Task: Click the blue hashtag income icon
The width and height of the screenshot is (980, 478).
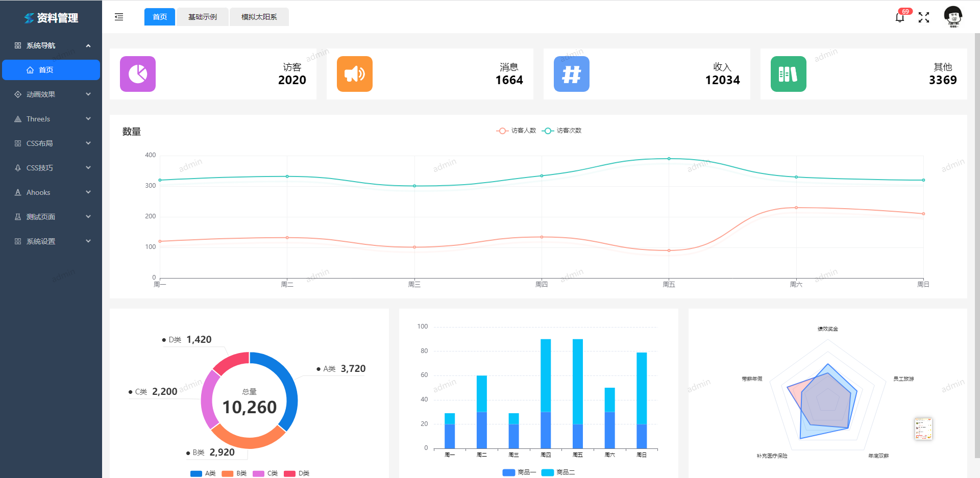Action: tap(572, 74)
